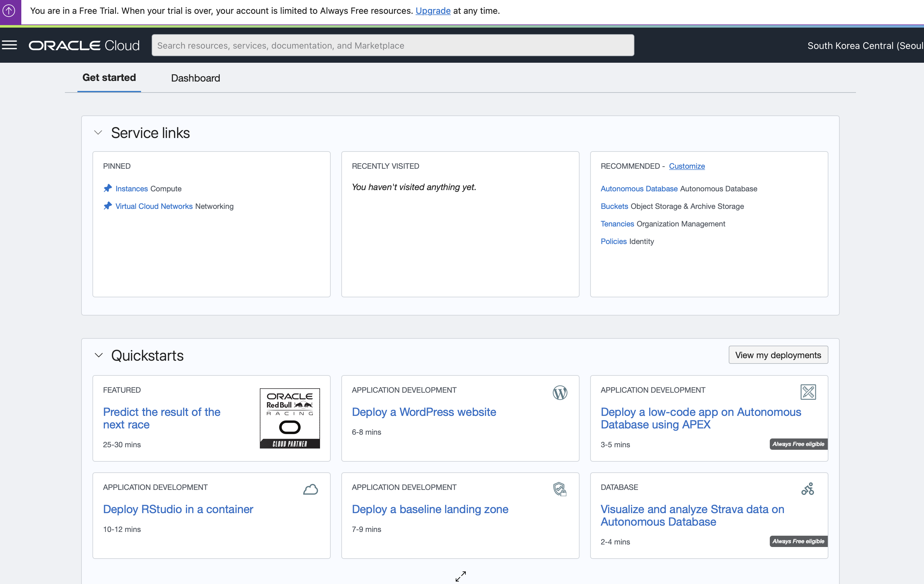924x584 pixels.
Task: Click the RECENTLY VISITED heading text
Action: pyautogui.click(x=385, y=166)
